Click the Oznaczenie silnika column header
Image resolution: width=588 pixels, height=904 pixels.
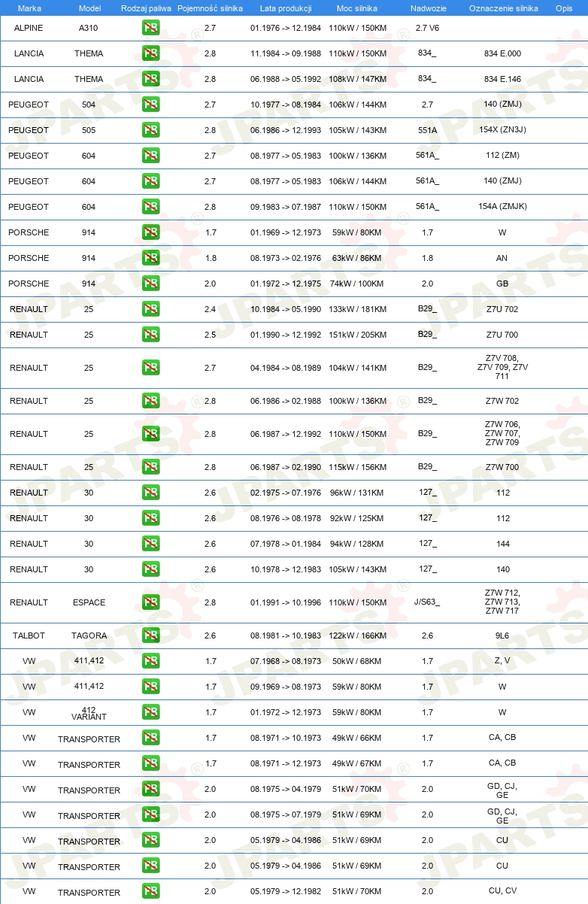pyautogui.click(x=503, y=8)
